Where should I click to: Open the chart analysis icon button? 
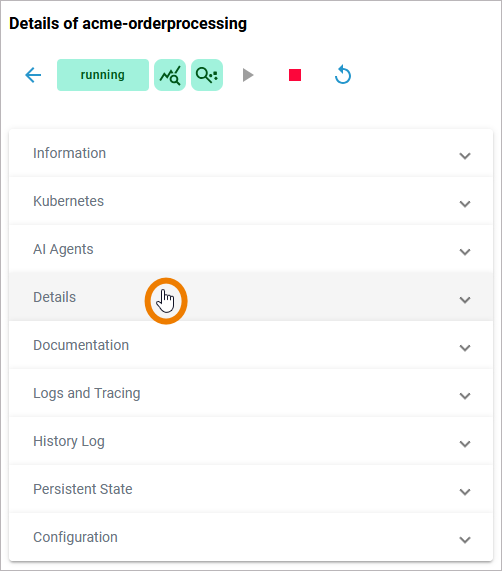(x=170, y=75)
